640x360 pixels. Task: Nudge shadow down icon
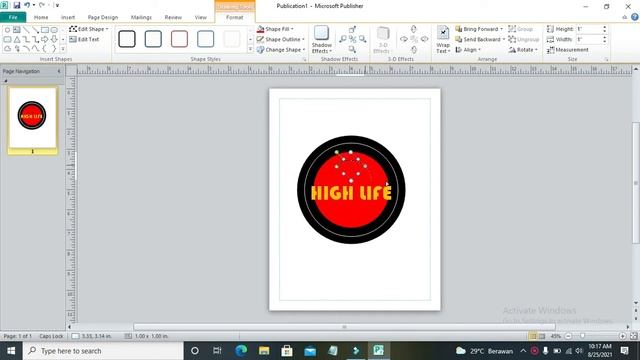click(x=352, y=49)
